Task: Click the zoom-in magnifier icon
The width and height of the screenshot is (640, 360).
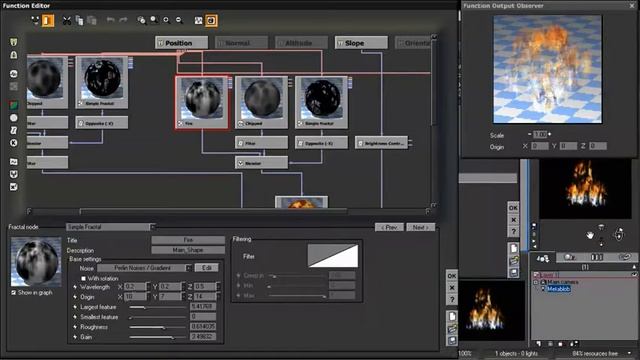Action: (x=167, y=20)
